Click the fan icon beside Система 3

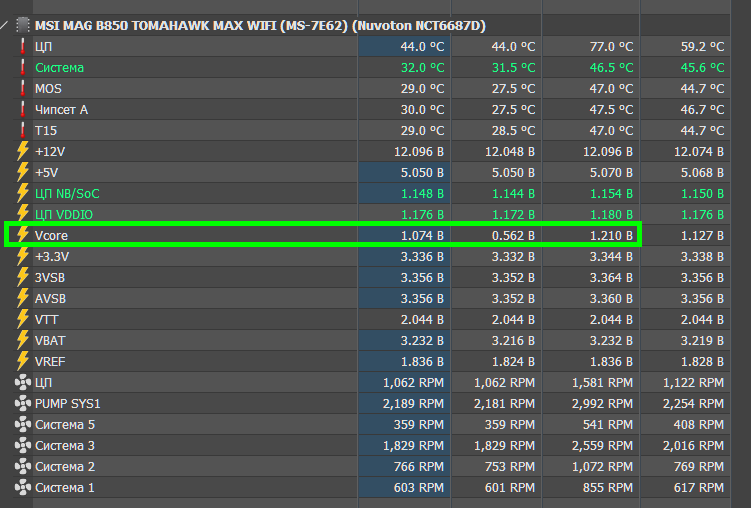coord(22,446)
